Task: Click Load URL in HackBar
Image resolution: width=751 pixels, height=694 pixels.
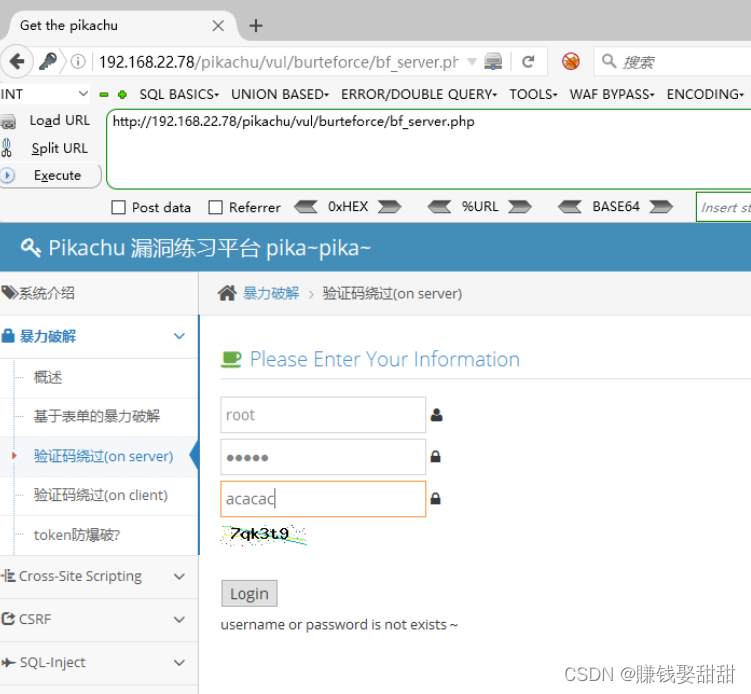Action: click(x=59, y=120)
